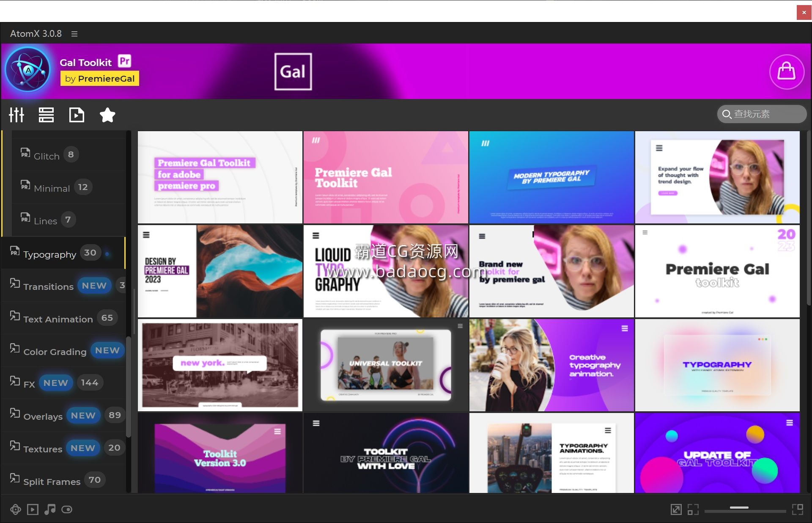Viewport: 812px width, 523px height.
Task: Select the Update of Gal Toolkit thumbnail
Action: pyautogui.click(x=717, y=453)
